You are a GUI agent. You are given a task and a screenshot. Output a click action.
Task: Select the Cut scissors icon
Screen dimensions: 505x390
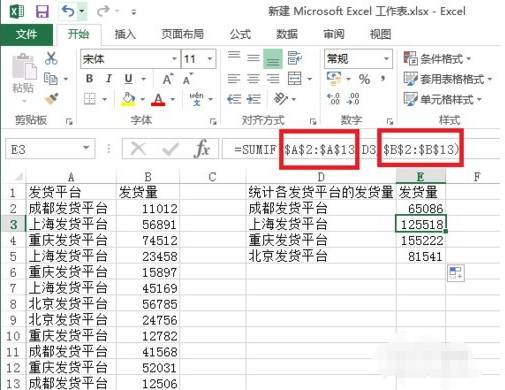(x=51, y=58)
